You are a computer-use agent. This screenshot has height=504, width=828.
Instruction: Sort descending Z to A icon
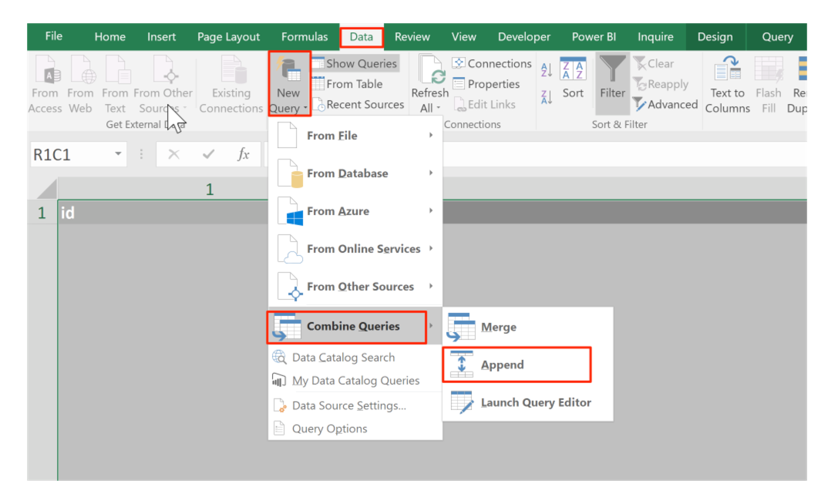547,97
